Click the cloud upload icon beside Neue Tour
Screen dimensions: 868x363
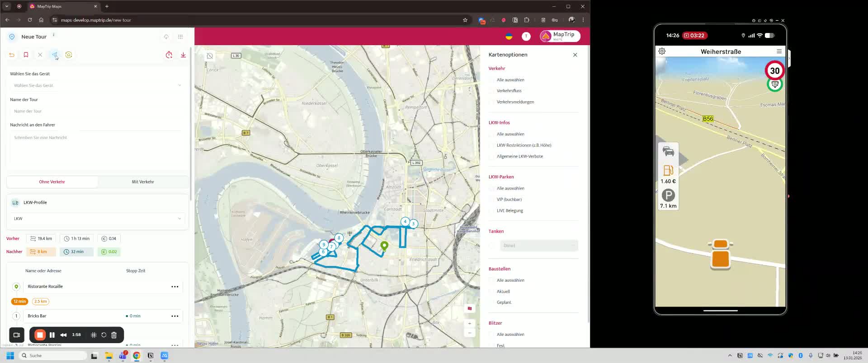(166, 37)
